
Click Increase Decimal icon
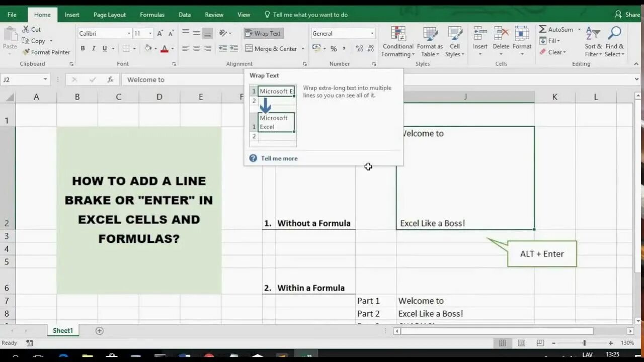click(359, 49)
